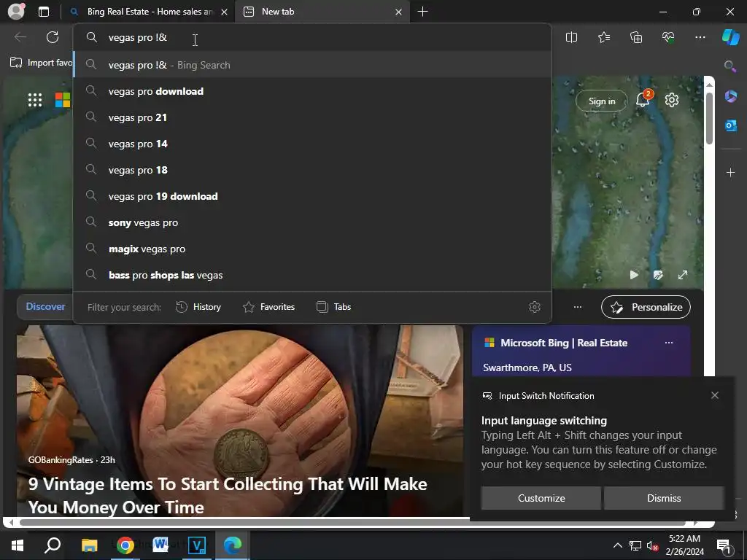The height and width of the screenshot is (560, 747).
Task: Add a sidebar app with the plus icon
Action: tap(731, 172)
